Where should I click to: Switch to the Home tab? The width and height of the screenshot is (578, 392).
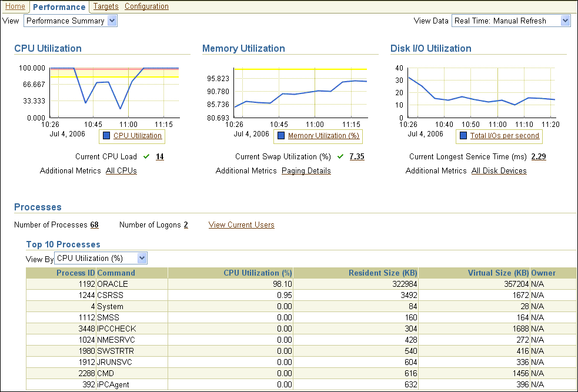click(x=15, y=6)
